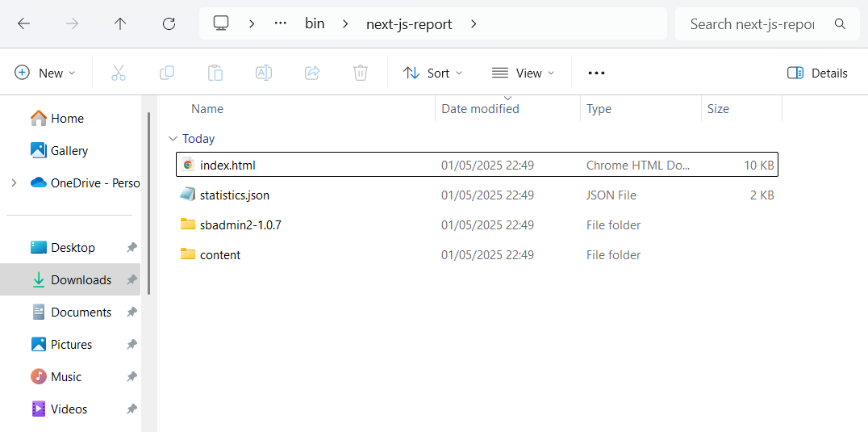868x432 pixels.
Task: Open Home in the navigation pane
Action: (67, 119)
